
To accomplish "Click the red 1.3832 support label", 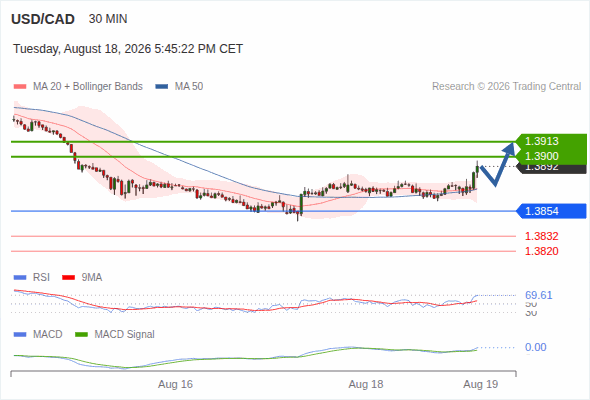I will point(541,236).
